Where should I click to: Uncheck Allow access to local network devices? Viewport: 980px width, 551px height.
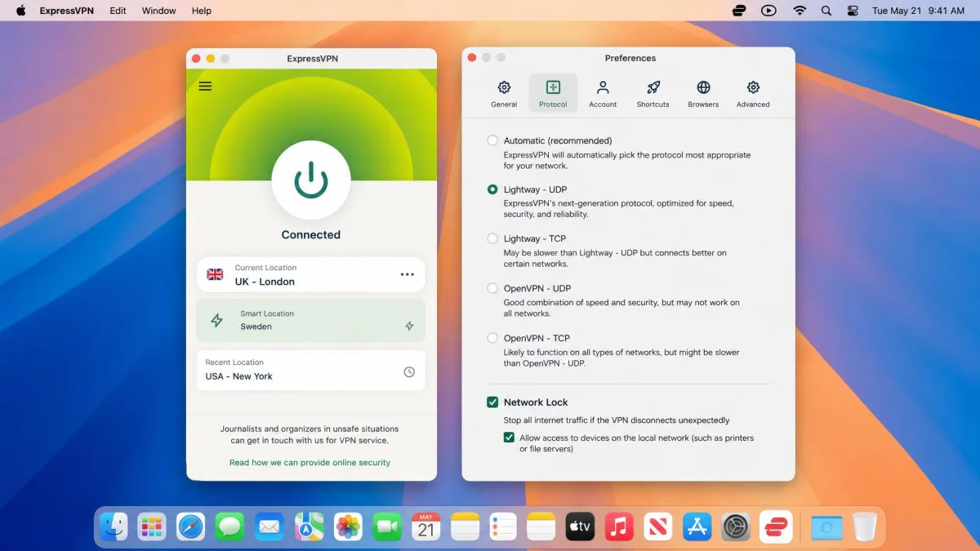(x=510, y=438)
